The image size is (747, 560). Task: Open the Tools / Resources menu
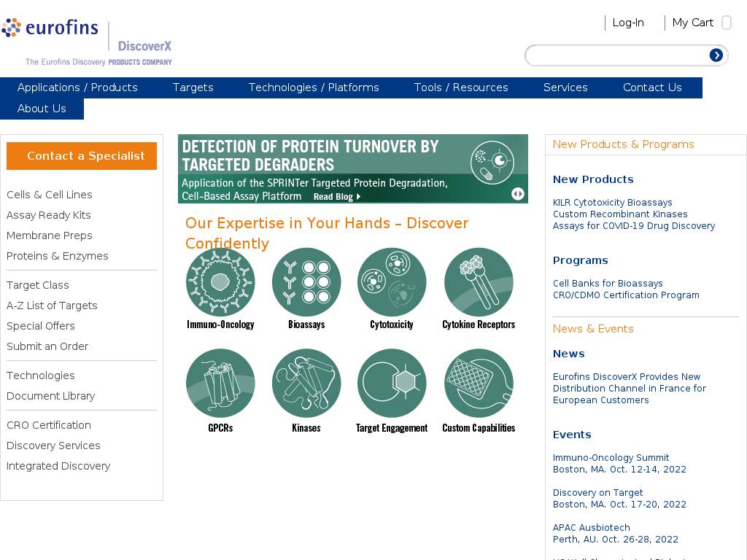click(x=461, y=87)
